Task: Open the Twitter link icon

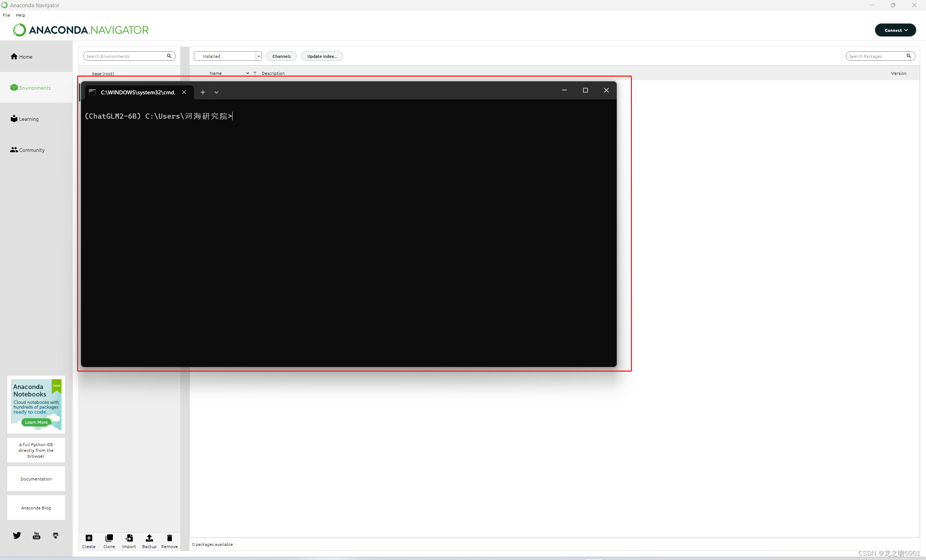Action: 17,535
